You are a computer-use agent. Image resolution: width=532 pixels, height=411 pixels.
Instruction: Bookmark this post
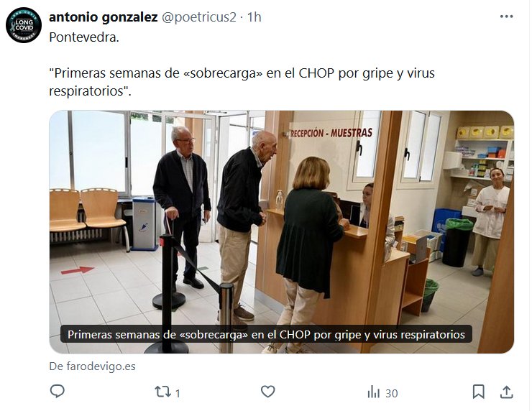click(x=478, y=392)
